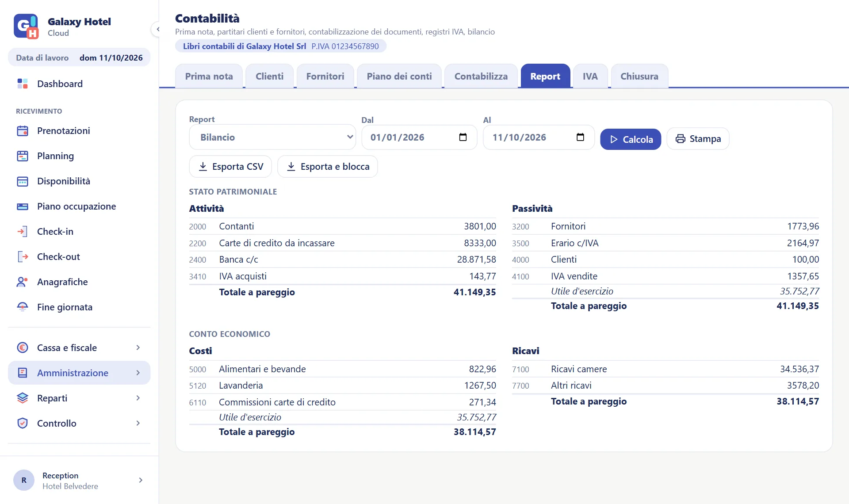Click the Prenotazioni calendar icon
The width and height of the screenshot is (849, 504).
23,130
